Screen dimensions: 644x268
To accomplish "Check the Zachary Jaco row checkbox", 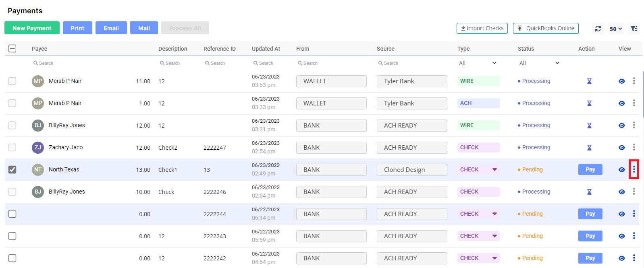I will coord(12,147).
